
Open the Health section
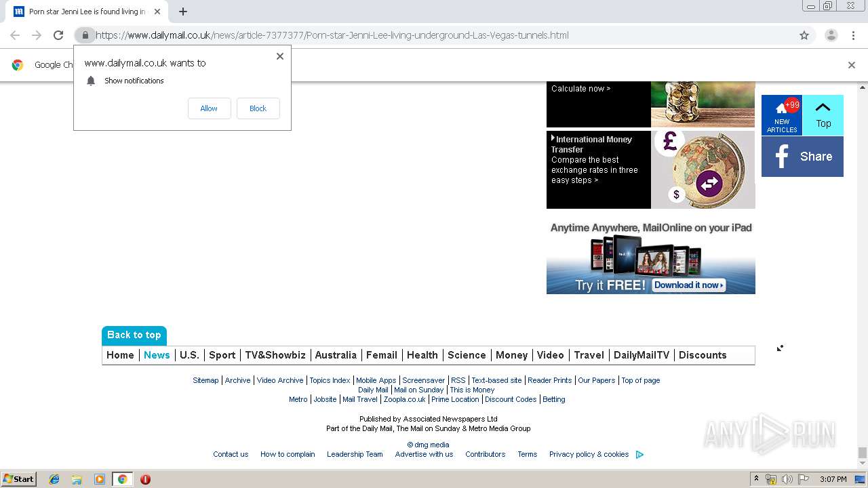click(x=422, y=355)
